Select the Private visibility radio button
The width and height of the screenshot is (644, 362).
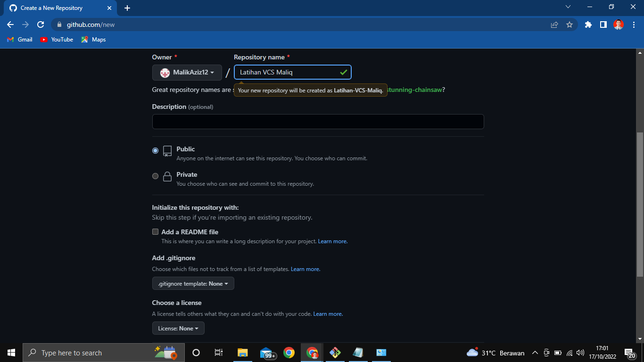pyautogui.click(x=155, y=176)
